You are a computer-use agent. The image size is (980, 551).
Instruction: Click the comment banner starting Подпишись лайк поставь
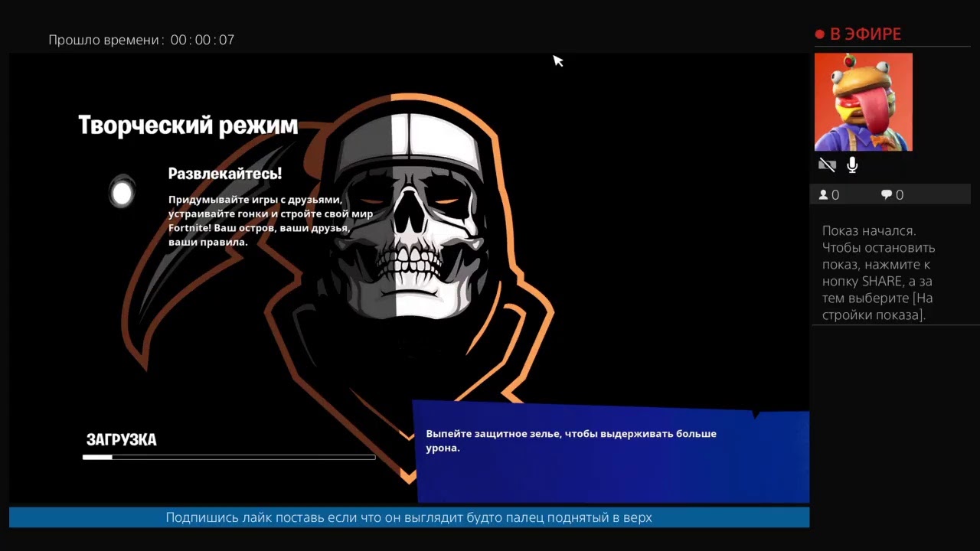coord(409,517)
